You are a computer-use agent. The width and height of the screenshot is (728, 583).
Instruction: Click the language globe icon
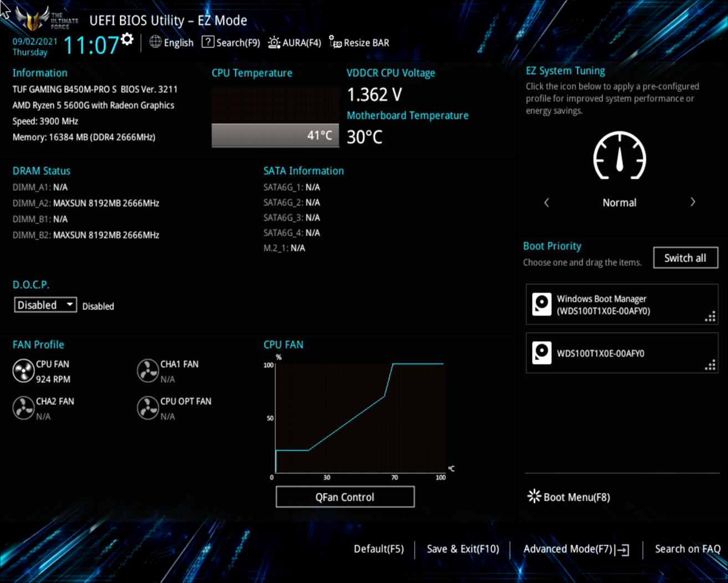(x=156, y=42)
